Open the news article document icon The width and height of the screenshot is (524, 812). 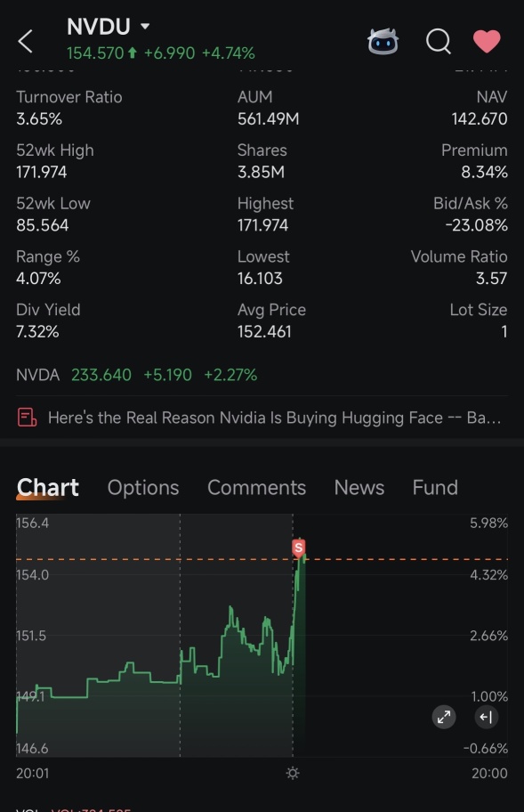[x=27, y=418]
